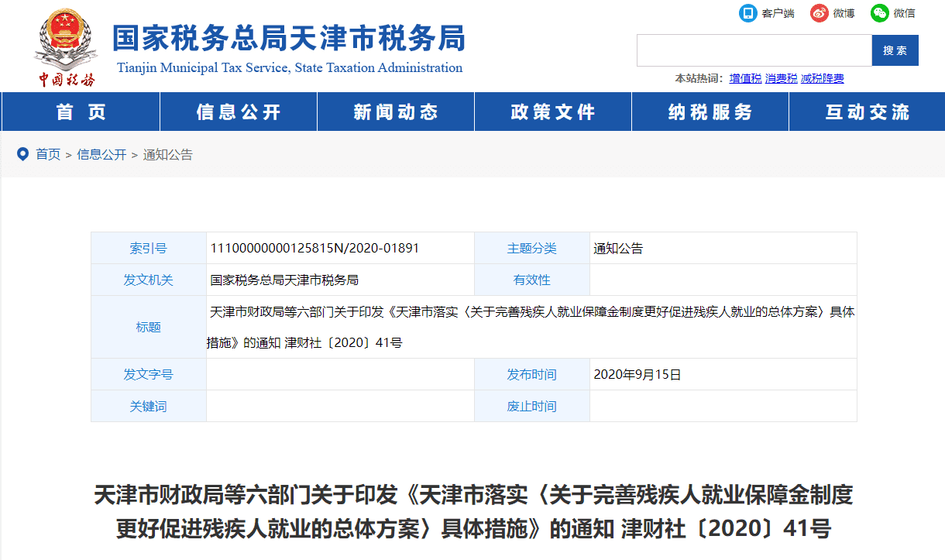Open the 新闻动态 navigation menu
Image resolution: width=945 pixels, height=560 pixels.
tap(396, 112)
